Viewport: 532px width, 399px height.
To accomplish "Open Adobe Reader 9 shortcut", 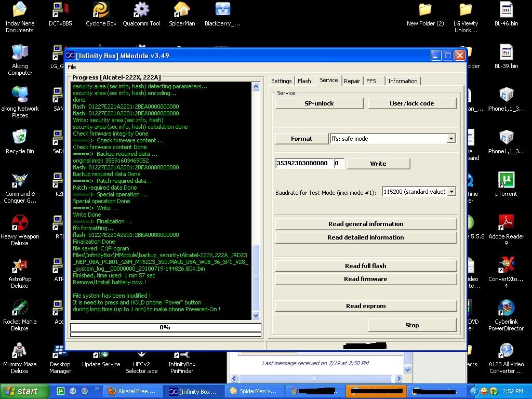I will 506,230.
